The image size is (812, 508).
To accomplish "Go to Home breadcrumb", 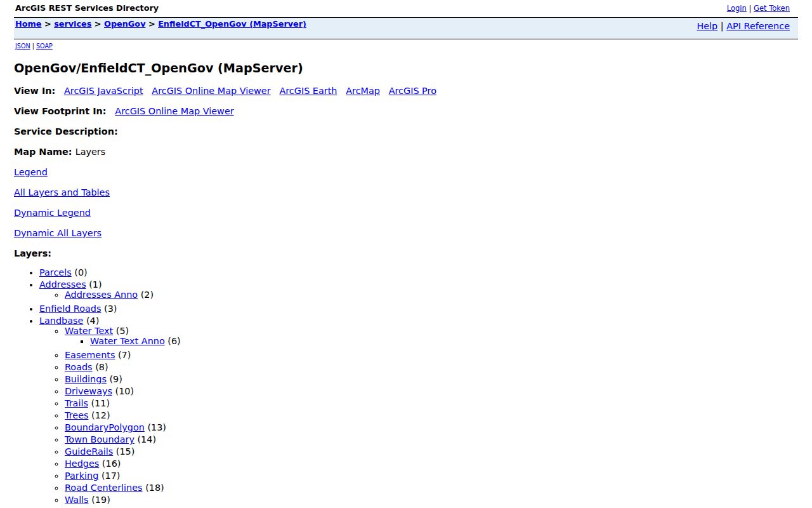I will click(x=29, y=24).
